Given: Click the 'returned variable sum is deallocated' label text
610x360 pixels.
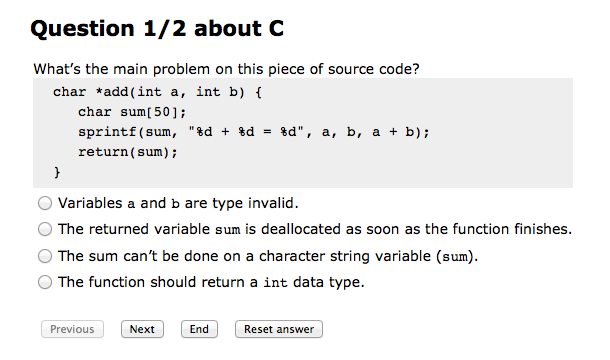Looking at the screenshot, I should (x=315, y=229).
